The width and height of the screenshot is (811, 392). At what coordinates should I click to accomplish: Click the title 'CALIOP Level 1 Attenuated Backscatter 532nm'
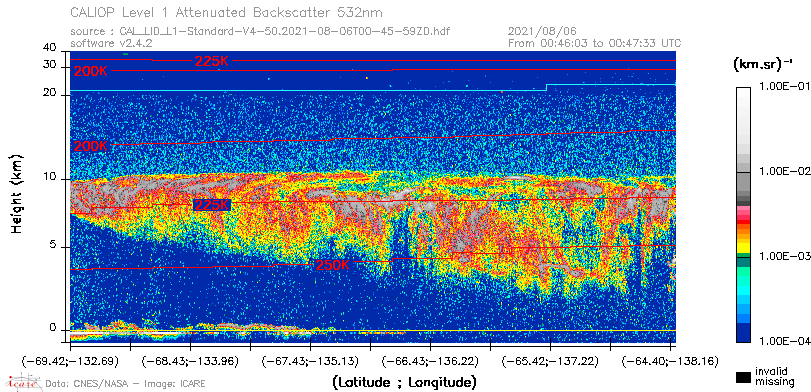click(x=227, y=12)
